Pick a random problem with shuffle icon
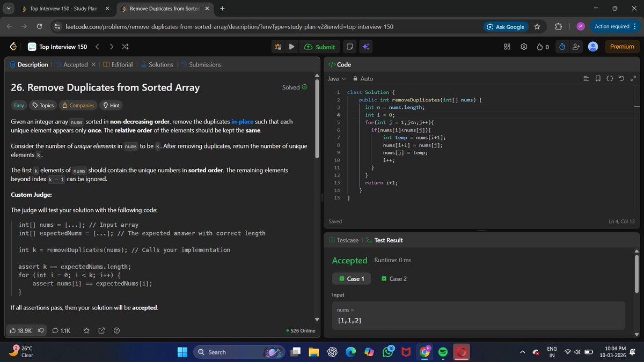The width and height of the screenshot is (644, 362). [x=125, y=47]
